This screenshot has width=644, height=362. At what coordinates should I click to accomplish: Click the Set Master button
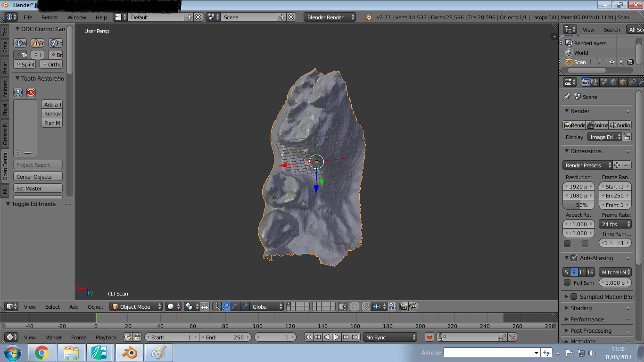(x=38, y=189)
